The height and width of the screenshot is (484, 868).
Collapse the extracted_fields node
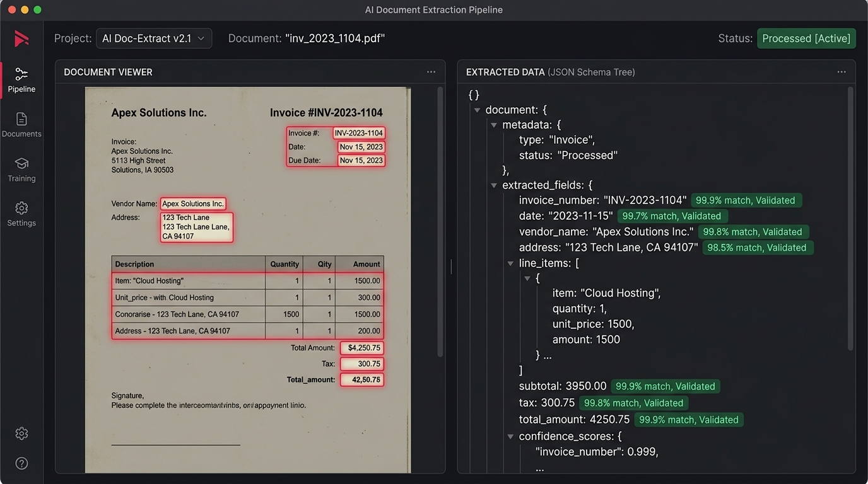click(x=494, y=185)
